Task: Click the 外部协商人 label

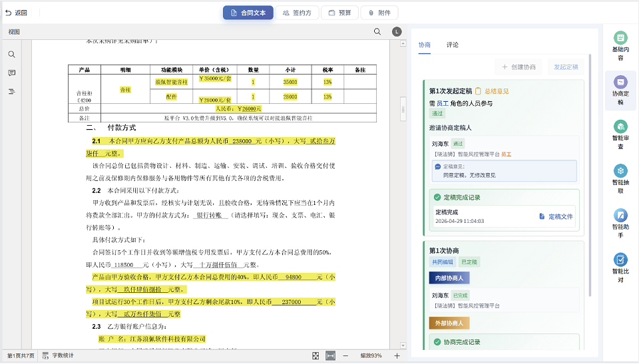Action: point(449,323)
